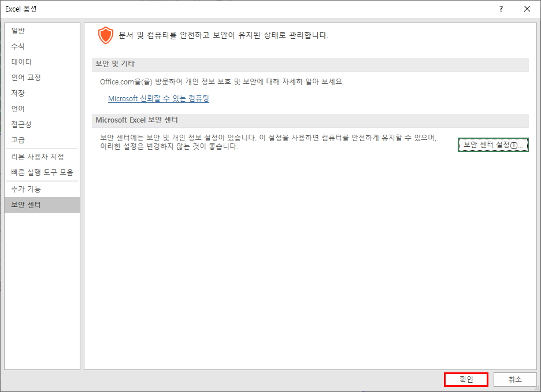Close the Excel 옵션 dialog
Image resolution: width=541 pixels, height=392 pixels.
coord(527,9)
